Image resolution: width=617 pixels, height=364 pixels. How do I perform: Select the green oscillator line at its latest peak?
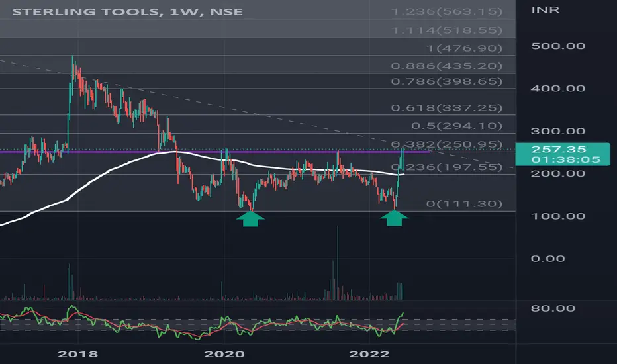click(402, 314)
